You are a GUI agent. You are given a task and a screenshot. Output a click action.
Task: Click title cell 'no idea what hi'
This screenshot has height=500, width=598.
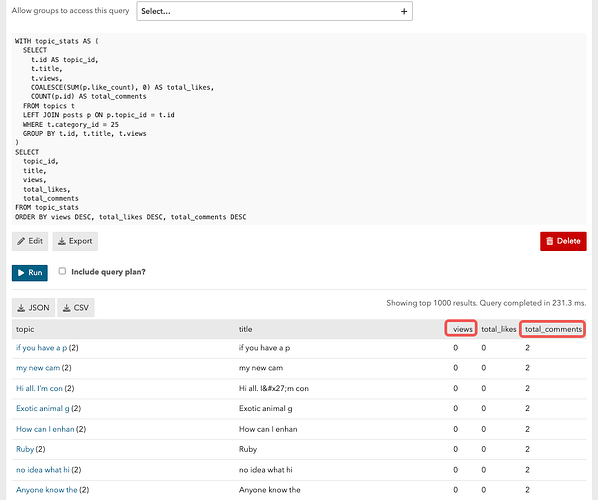pos(265,470)
